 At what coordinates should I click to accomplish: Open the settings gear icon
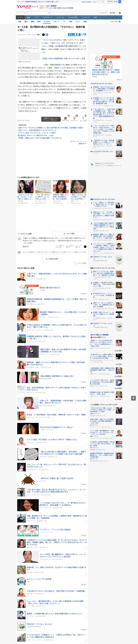[120, 13]
